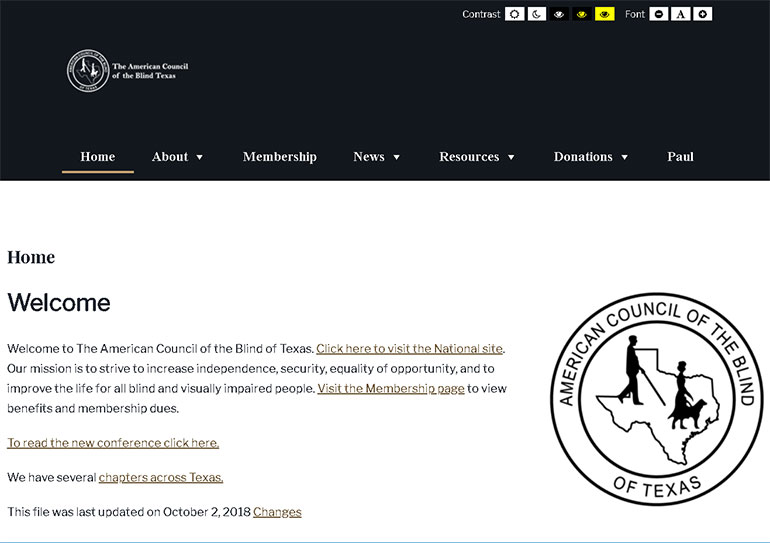The width and height of the screenshot is (770, 543).
Task: Open the Donations menu item
Action: 583,157
